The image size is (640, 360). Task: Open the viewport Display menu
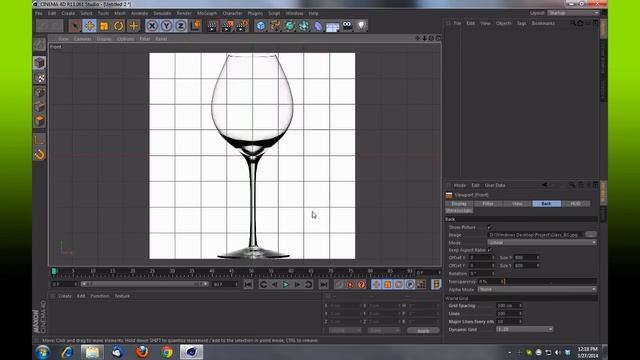click(x=104, y=39)
